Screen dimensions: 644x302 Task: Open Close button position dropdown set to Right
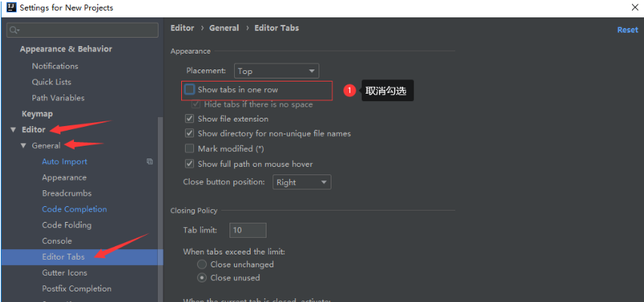pos(302,182)
